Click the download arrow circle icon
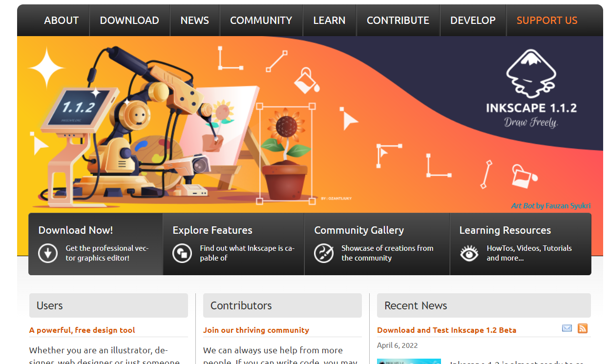Image resolution: width=609 pixels, height=364 pixels. [x=48, y=253]
